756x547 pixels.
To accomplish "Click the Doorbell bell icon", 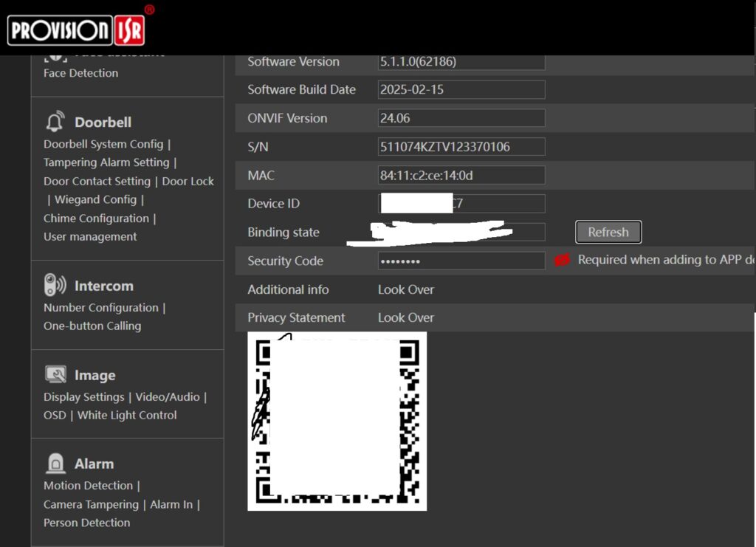I will (55, 122).
